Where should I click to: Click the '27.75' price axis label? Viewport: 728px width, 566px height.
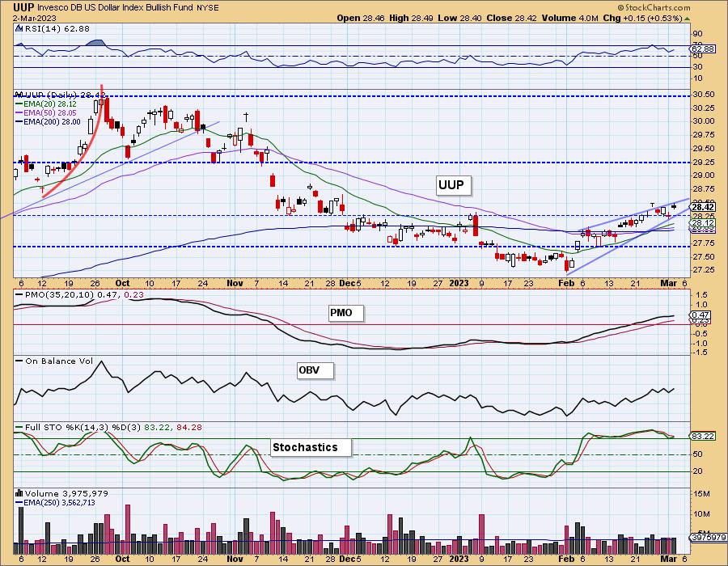(704, 243)
